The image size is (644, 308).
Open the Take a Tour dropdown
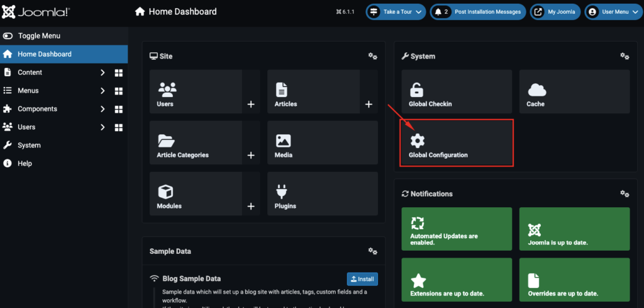(x=396, y=12)
